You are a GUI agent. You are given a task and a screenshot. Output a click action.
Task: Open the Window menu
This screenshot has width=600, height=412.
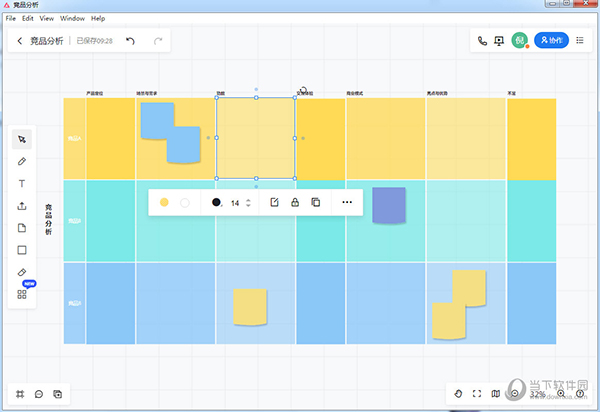click(x=72, y=18)
